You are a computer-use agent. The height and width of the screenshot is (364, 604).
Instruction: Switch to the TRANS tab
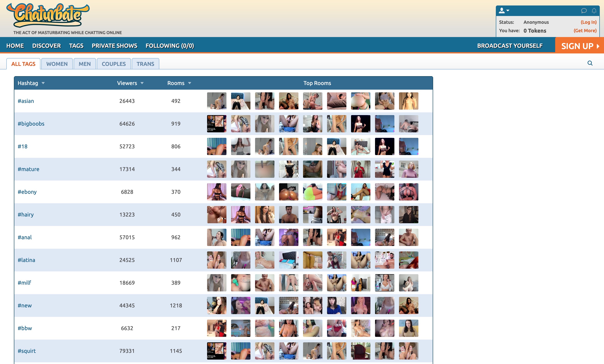[145, 64]
